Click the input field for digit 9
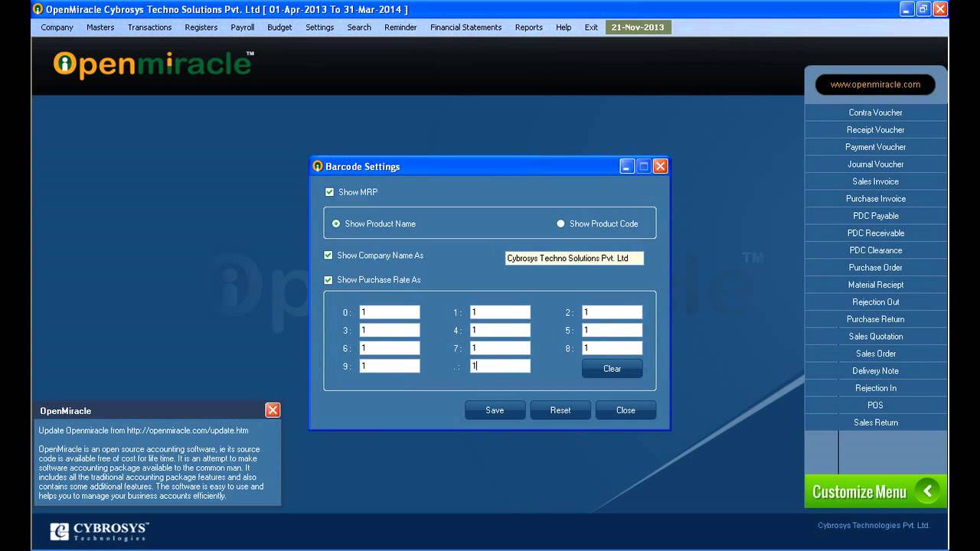 (390, 367)
